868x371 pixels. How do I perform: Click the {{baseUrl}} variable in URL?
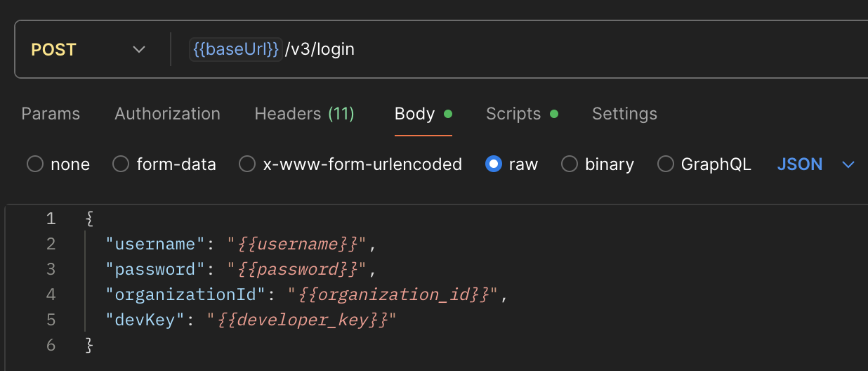(235, 50)
